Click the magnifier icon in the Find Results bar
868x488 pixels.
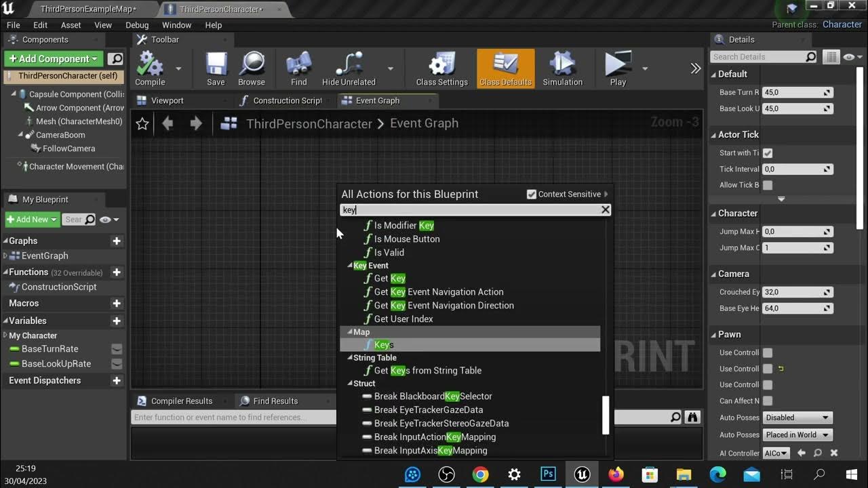[x=676, y=418]
